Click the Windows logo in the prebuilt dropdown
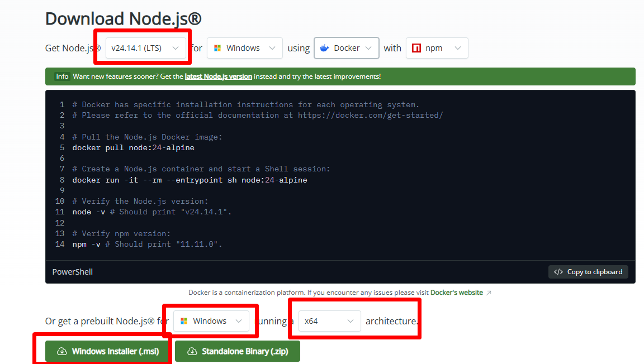 pos(184,321)
